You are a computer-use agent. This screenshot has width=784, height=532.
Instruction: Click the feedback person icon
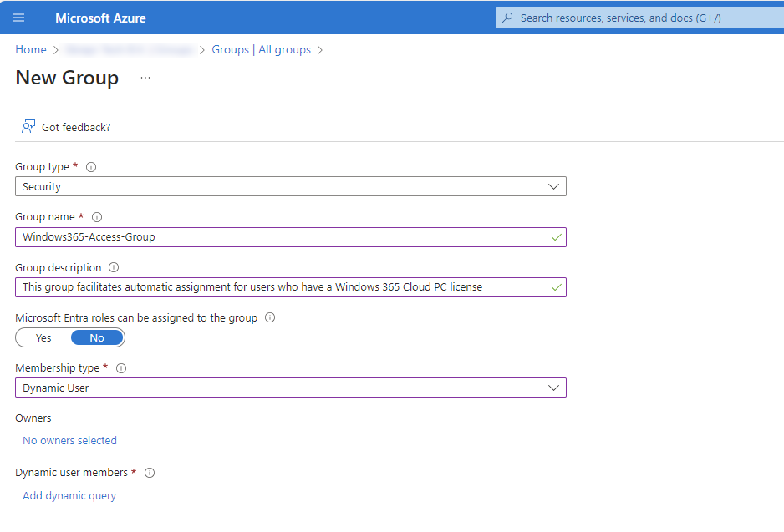click(28, 127)
